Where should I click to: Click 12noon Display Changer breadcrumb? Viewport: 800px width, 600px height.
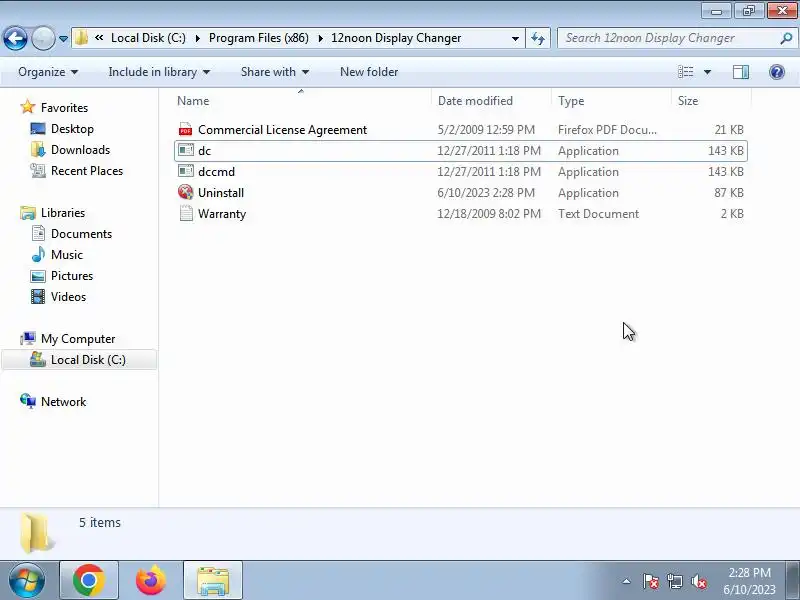pos(396,38)
